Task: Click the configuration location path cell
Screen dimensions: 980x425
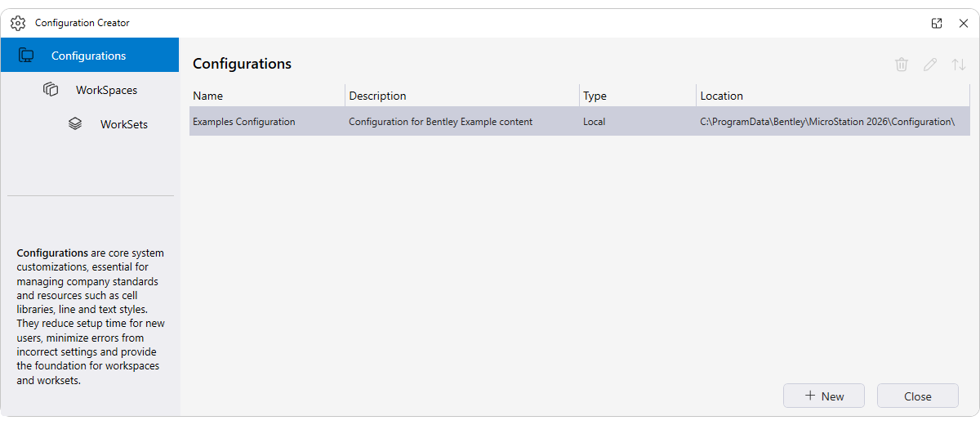Action: click(x=827, y=122)
